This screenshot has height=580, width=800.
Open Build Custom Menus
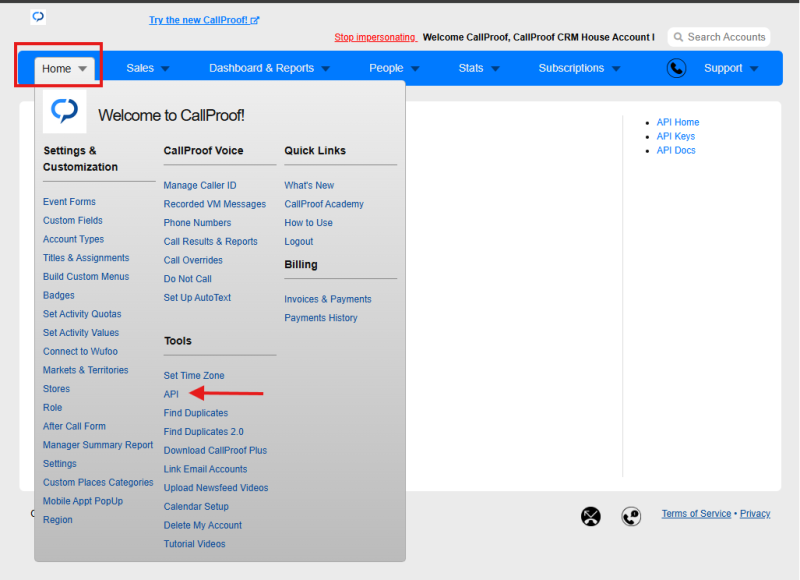[x=86, y=276]
